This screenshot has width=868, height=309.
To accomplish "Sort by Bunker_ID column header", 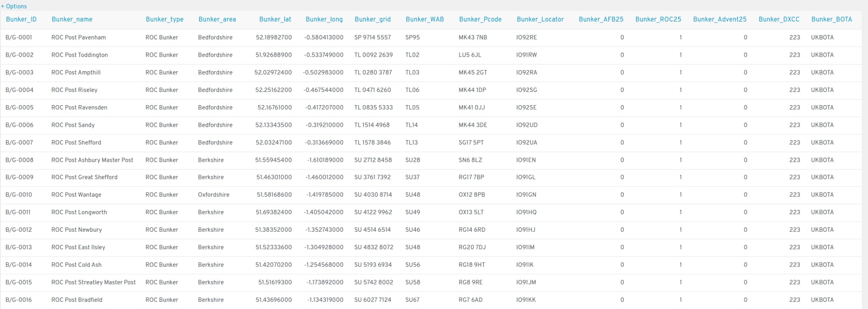I will pyautogui.click(x=21, y=19).
